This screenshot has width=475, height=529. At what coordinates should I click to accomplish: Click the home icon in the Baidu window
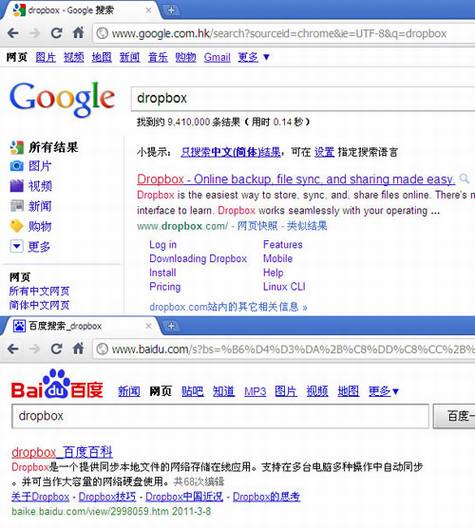[78, 348]
